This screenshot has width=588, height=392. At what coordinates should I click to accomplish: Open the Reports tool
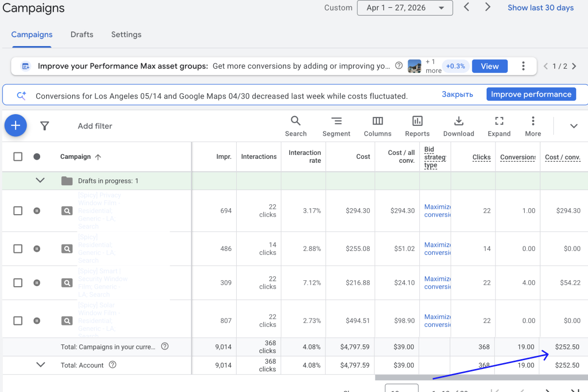click(x=417, y=126)
